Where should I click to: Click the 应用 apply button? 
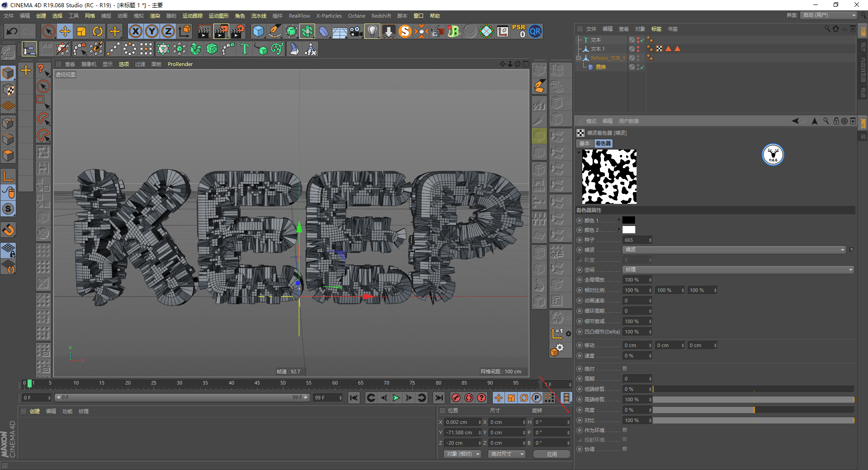point(552,454)
